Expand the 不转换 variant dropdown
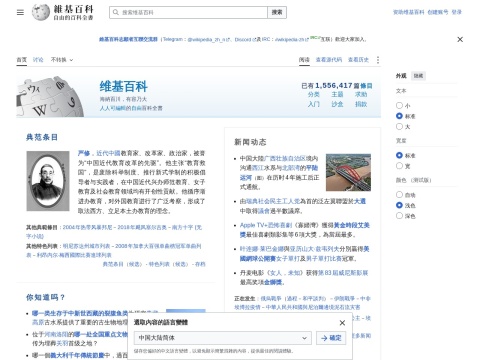This screenshot has height=360, width=480. (x=62, y=60)
